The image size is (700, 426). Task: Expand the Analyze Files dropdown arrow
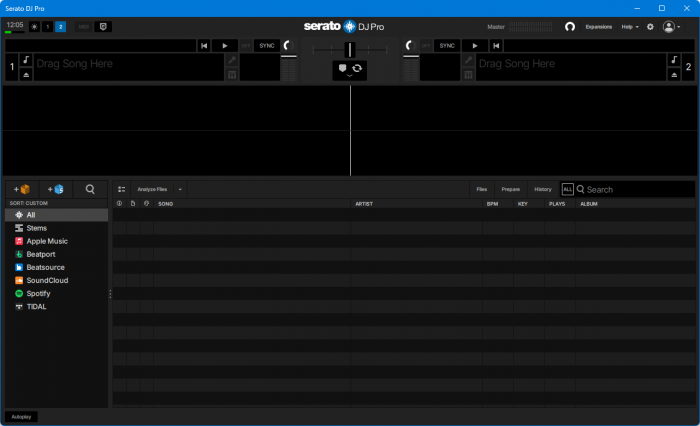180,189
